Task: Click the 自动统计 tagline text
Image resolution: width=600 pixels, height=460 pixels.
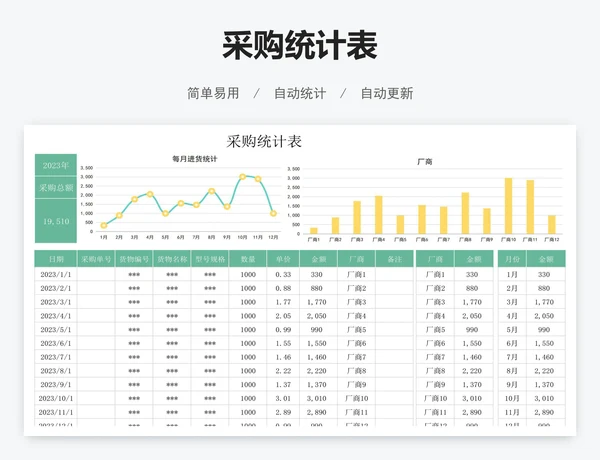Action: (300, 93)
